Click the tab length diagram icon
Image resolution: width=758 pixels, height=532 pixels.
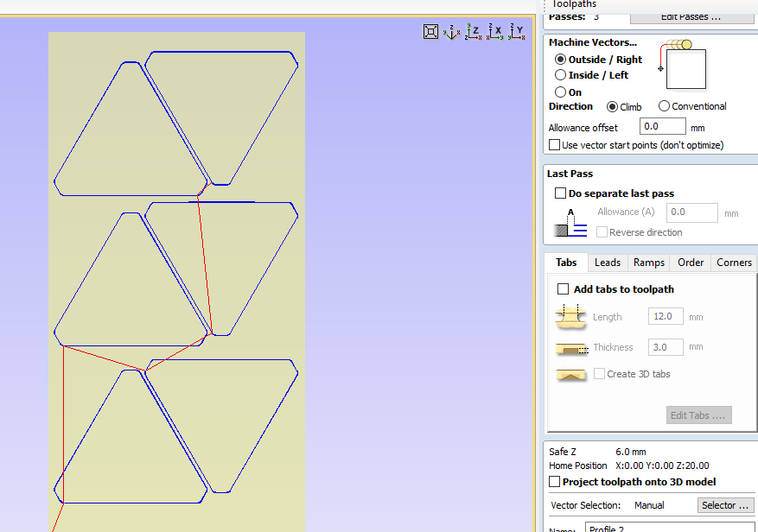tap(571, 317)
